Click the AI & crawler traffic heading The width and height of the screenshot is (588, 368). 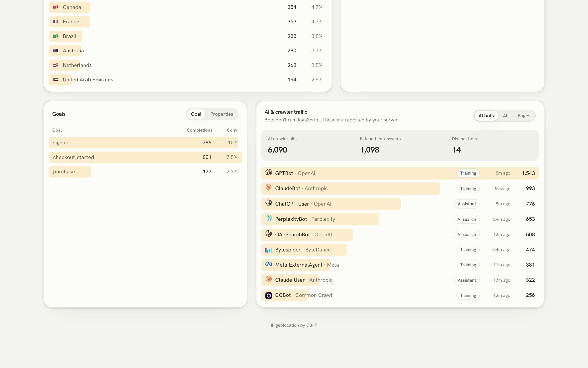pyautogui.click(x=286, y=112)
